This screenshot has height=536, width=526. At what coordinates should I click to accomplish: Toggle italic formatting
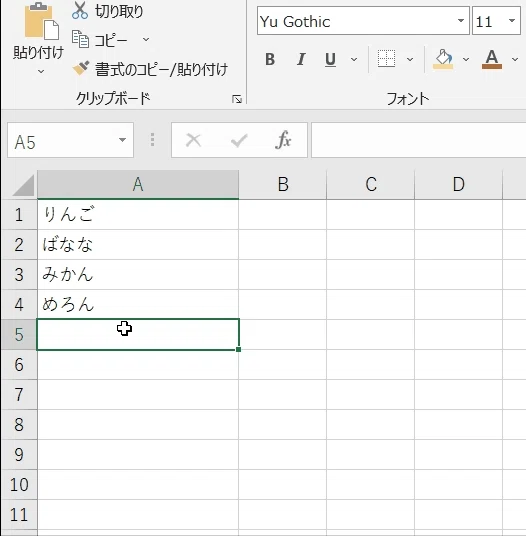[x=301, y=59]
